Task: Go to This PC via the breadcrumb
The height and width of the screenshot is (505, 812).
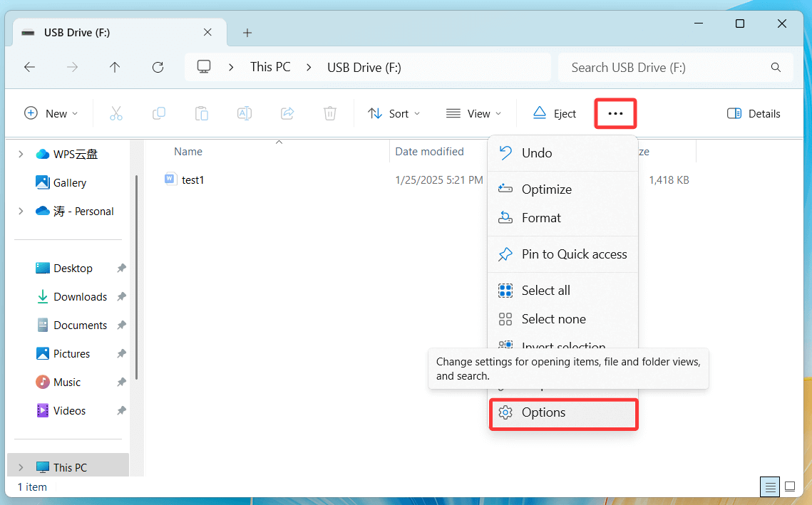Action: [270, 67]
